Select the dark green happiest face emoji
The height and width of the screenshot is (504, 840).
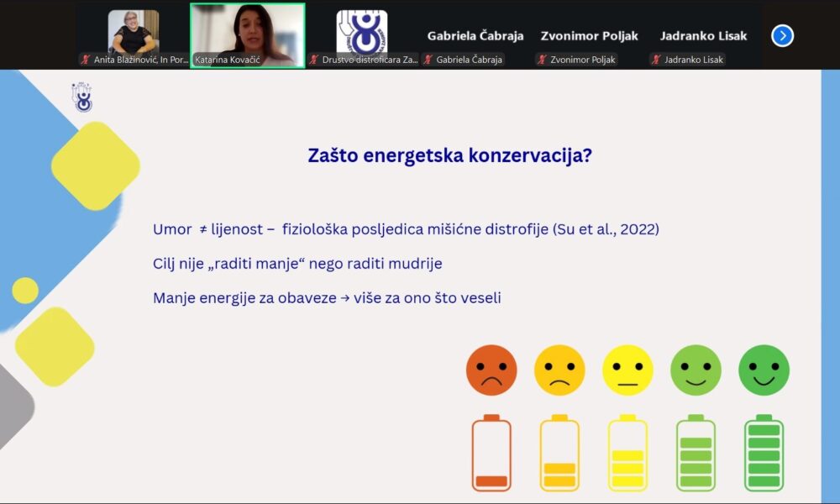tap(763, 370)
